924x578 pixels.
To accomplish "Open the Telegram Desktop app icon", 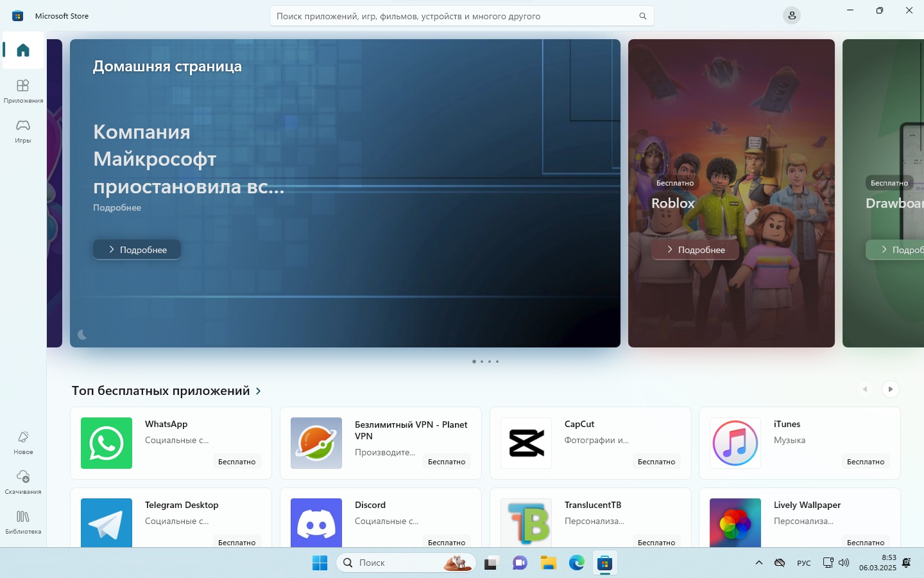I will point(107,523).
